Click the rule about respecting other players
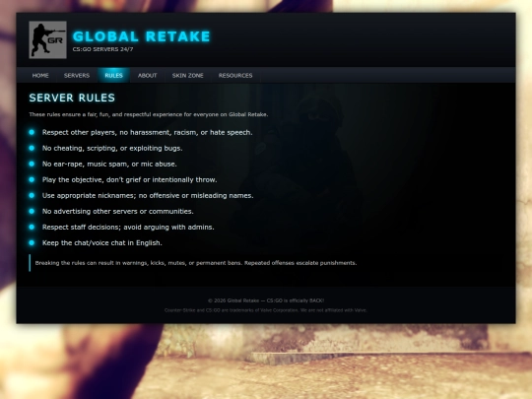This screenshot has width=532, height=399. (147, 132)
